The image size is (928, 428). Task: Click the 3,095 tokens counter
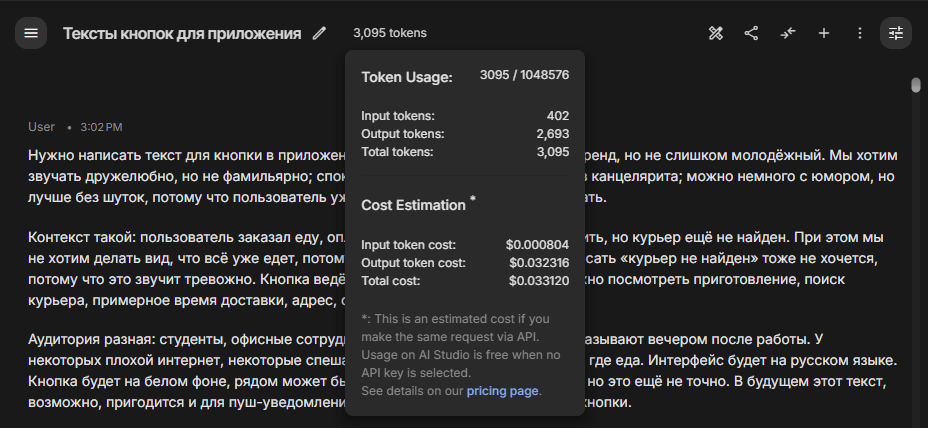coord(390,33)
